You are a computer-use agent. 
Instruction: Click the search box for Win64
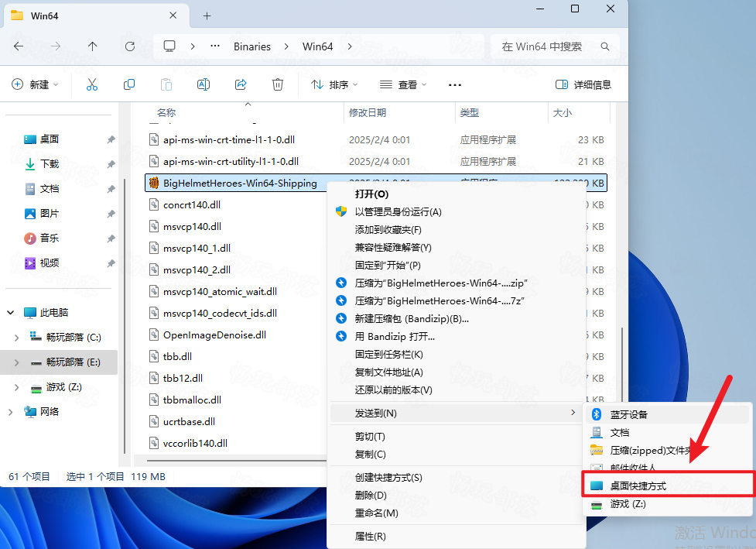tap(555, 46)
